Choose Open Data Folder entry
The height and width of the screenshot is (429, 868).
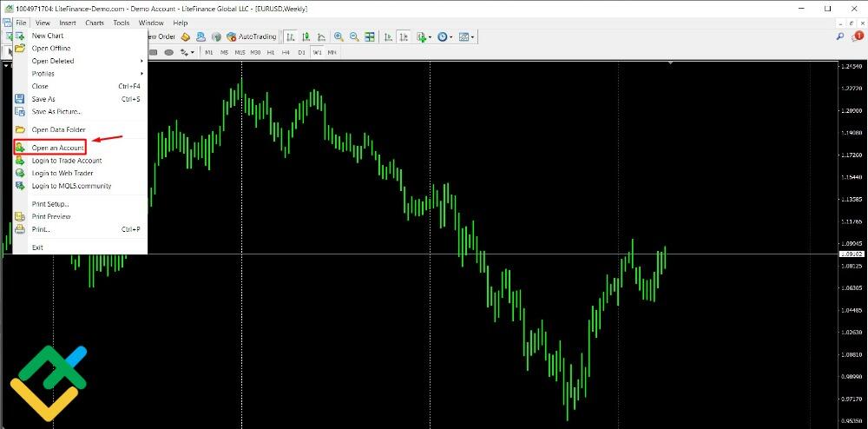point(80,129)
